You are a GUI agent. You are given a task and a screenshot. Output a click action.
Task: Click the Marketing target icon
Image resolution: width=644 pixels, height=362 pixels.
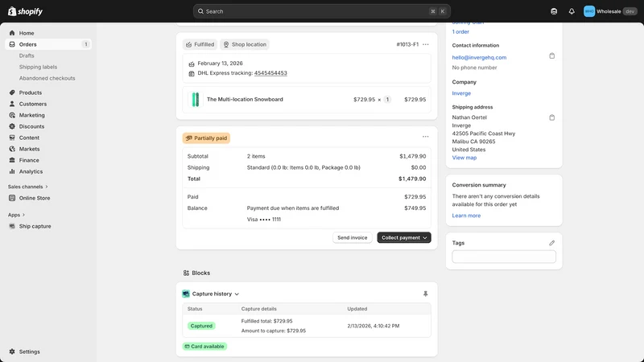pos(12,115)
